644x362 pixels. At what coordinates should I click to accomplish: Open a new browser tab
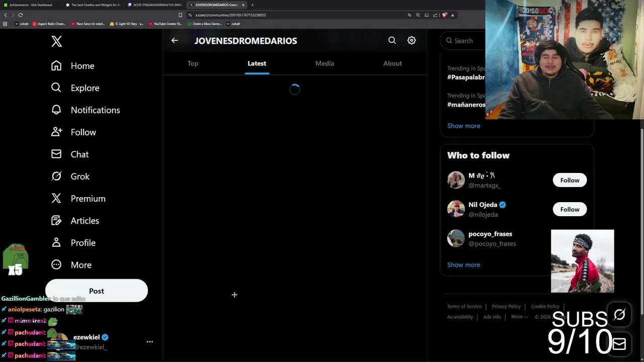click(253, 5)
